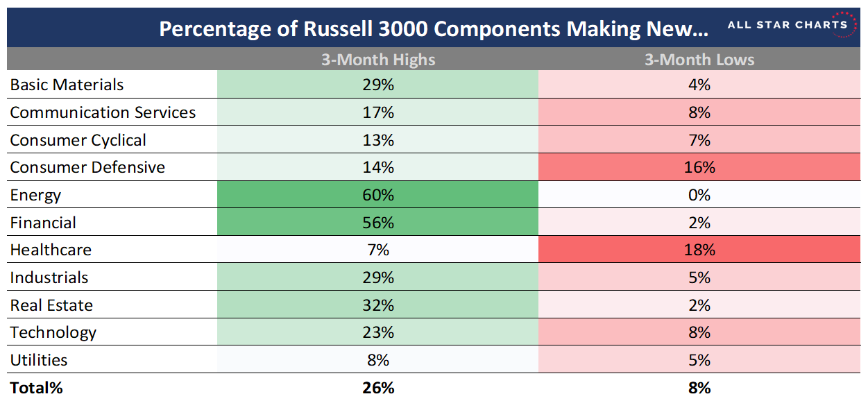This screenshot has height=410, width=868.
Task: Click the Total% row label
Action: pos(36,388)
